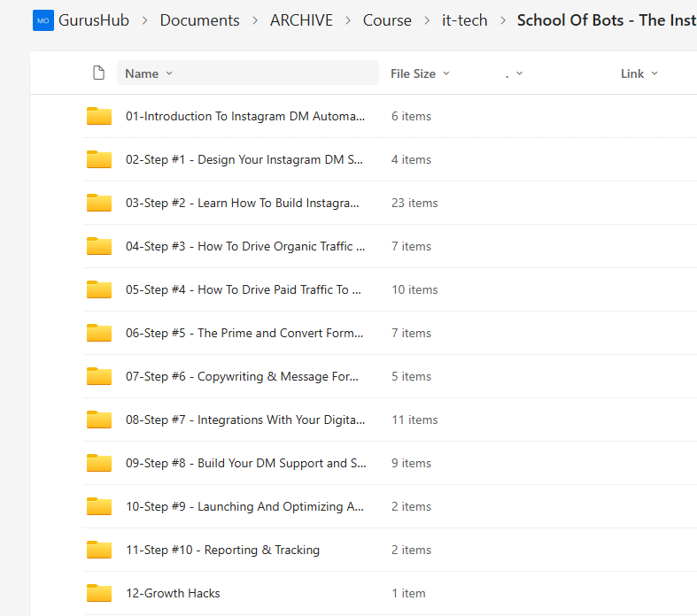Click folder icon for 01-Introduction To Instagram DM

coord(99,116)
